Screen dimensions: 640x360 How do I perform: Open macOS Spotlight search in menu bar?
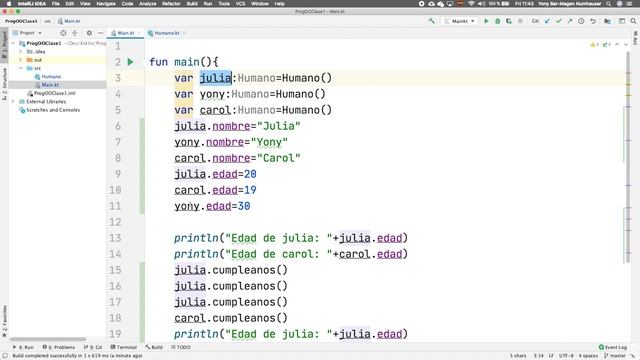[x=608, y=4]
